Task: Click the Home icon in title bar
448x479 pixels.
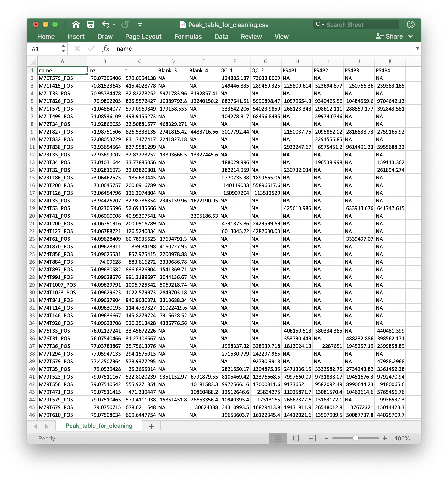Action: [x=76, y=24]
